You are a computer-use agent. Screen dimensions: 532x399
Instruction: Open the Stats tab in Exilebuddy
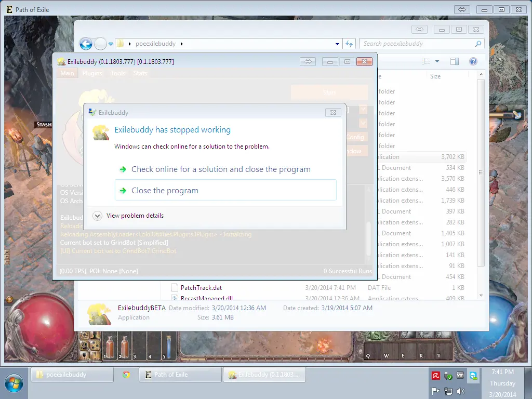(x=140, y=73)
